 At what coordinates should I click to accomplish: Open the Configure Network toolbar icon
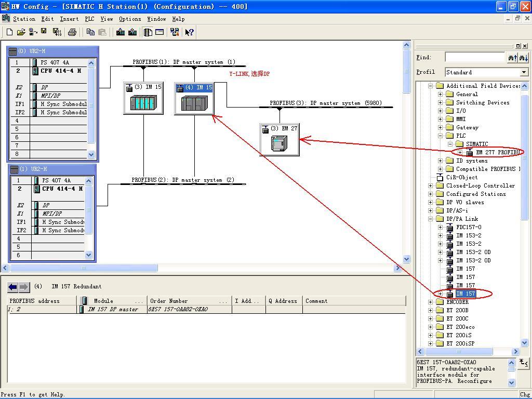point(175,32)
